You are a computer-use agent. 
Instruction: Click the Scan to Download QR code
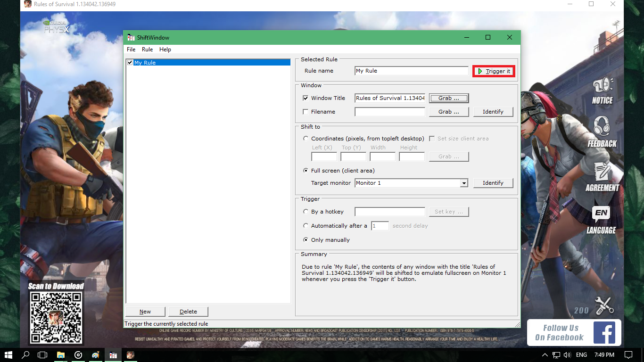[x=56, y=317]
